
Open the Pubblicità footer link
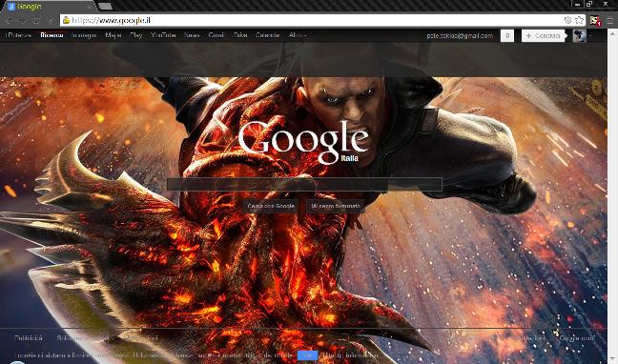click(28, 338)
